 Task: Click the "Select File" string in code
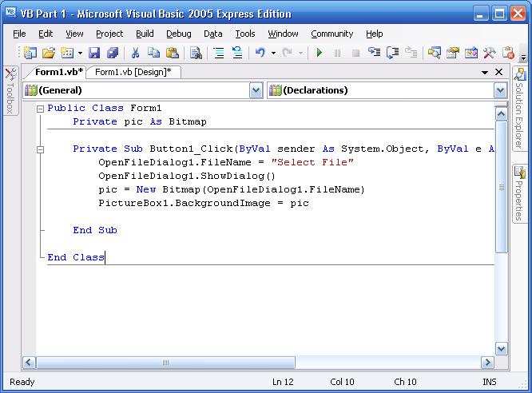tap(312, 162)
